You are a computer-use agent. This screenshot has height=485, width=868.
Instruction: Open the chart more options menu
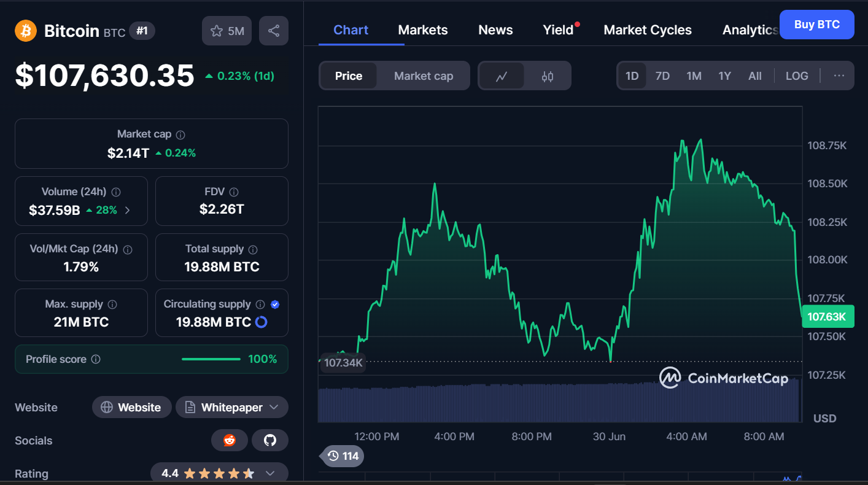(839, 76)
